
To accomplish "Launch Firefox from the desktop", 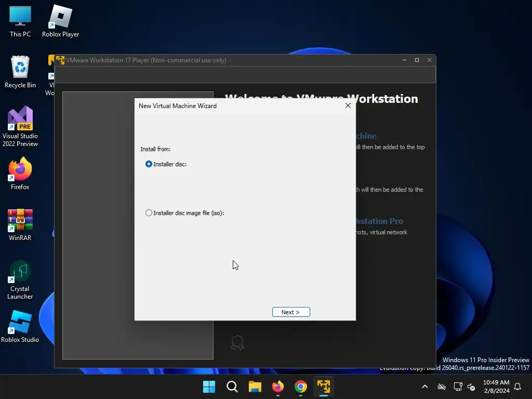I will point(20,174).
